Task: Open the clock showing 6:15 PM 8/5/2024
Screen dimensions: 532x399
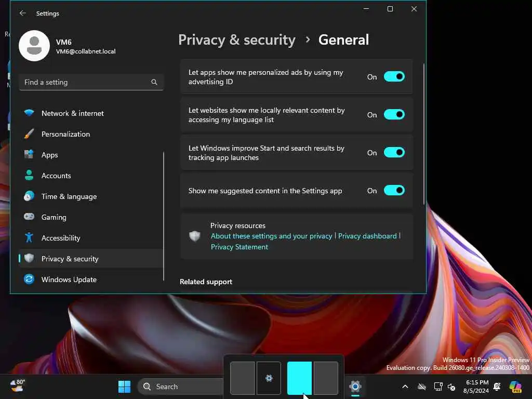Action: pos(476,387)
